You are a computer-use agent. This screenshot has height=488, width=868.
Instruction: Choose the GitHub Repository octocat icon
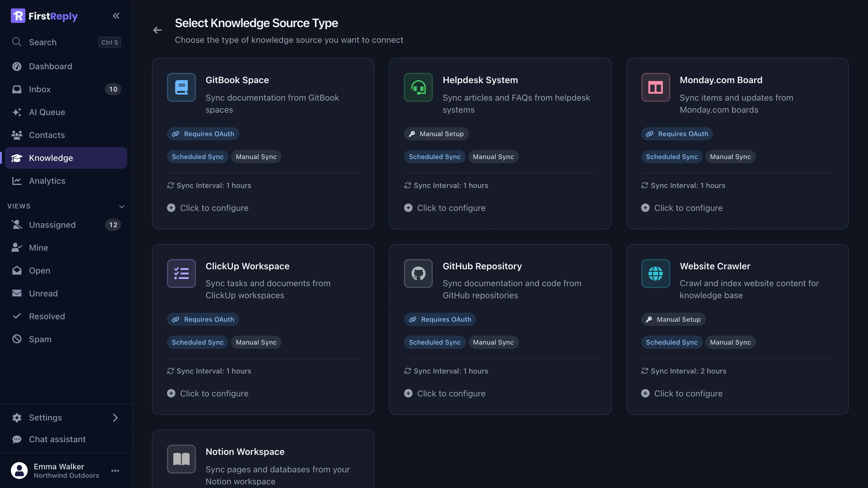coord(418,273)
